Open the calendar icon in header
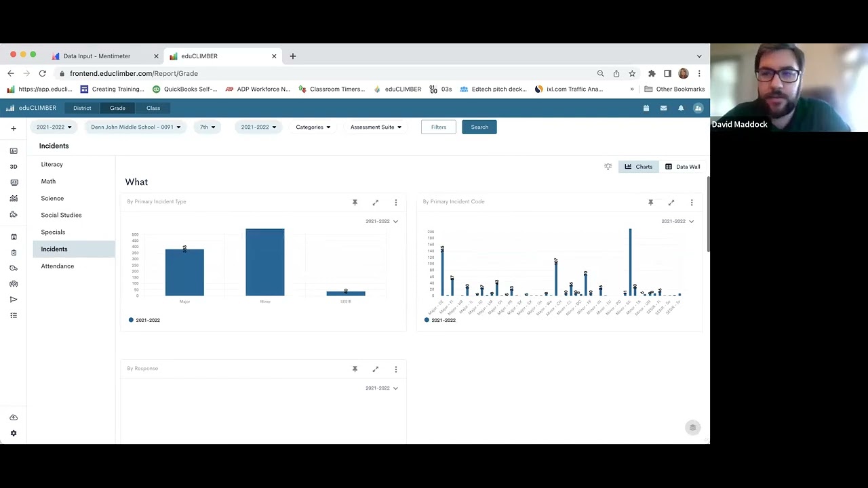868x488 pixels. point(646,108)
